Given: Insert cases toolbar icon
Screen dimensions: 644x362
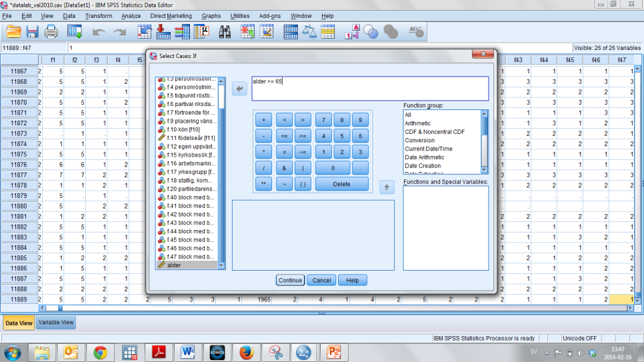Looking at the screenshot, I should 247,31.
